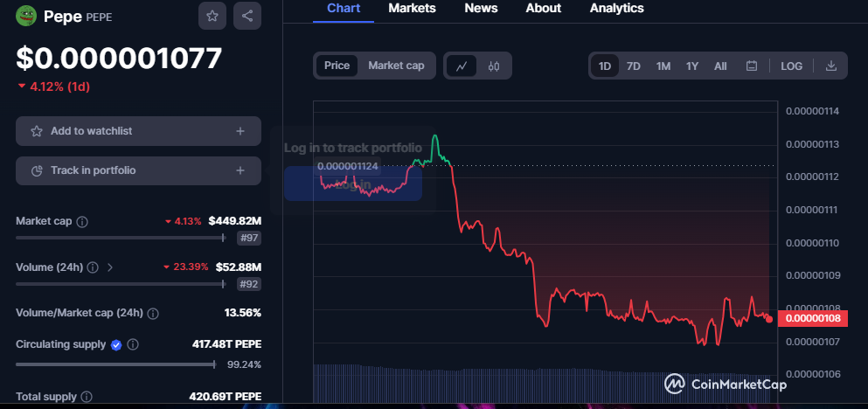Click the plus icon on Add to watchlist

(240, 131)
